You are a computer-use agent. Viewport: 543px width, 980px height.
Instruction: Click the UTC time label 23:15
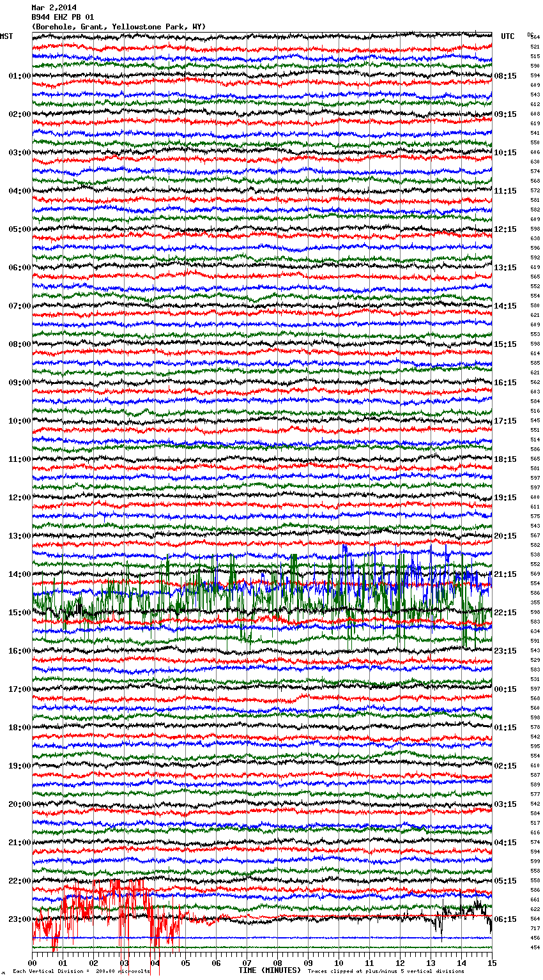pyautogui.click(x=505, y=651)
